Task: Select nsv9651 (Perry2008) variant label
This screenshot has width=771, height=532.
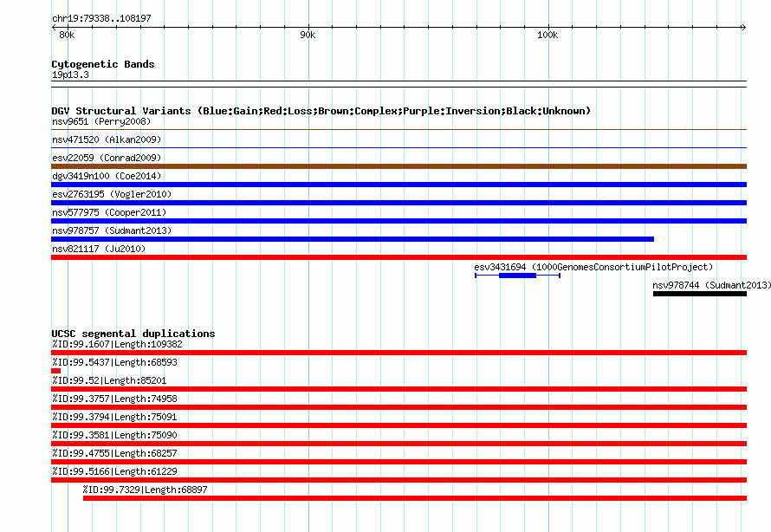Action: pyautogui.click(x=101, y=121)
